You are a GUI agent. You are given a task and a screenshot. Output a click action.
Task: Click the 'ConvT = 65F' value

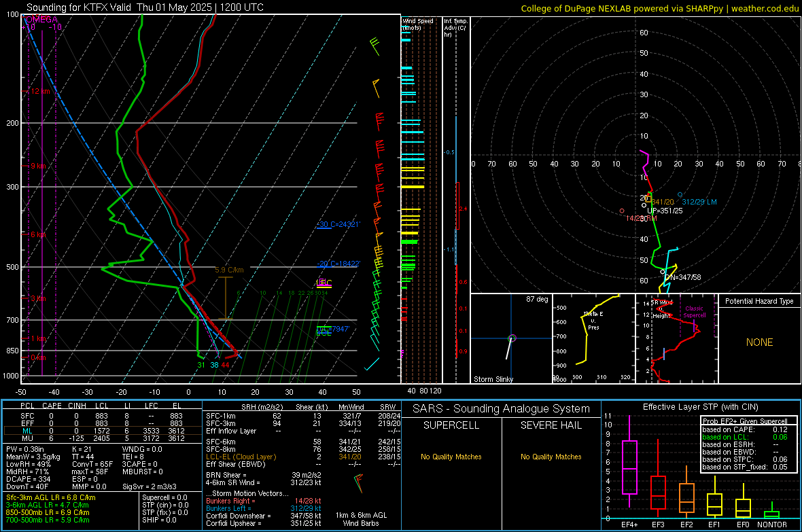pos(92,465)
